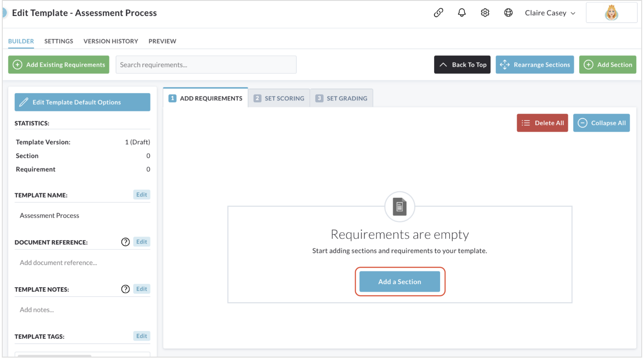Click the Rearrange Sections button
This screenshot has height=358, width=644.
pyautogui.click(x=535, y=65)
